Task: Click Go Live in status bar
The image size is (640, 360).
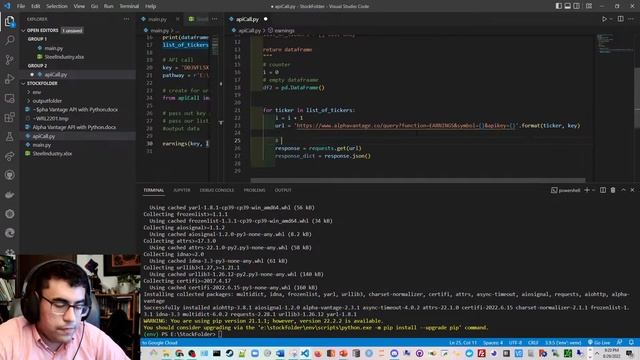Action: click(x=599, y=342)
